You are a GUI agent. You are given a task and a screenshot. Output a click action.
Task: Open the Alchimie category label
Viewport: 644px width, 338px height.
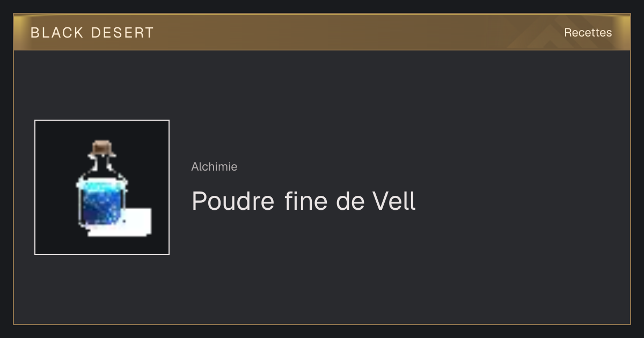tap(214, 167)
